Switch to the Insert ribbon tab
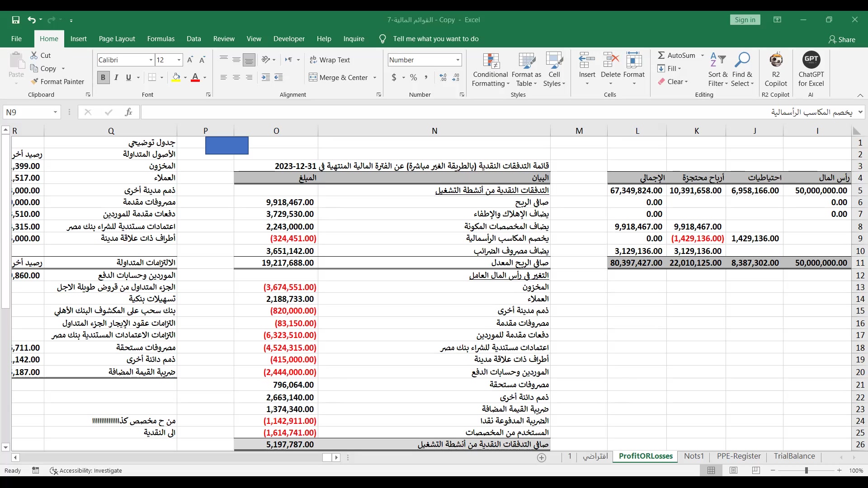This screenshot has height=488, width=868. click(78, 39)
